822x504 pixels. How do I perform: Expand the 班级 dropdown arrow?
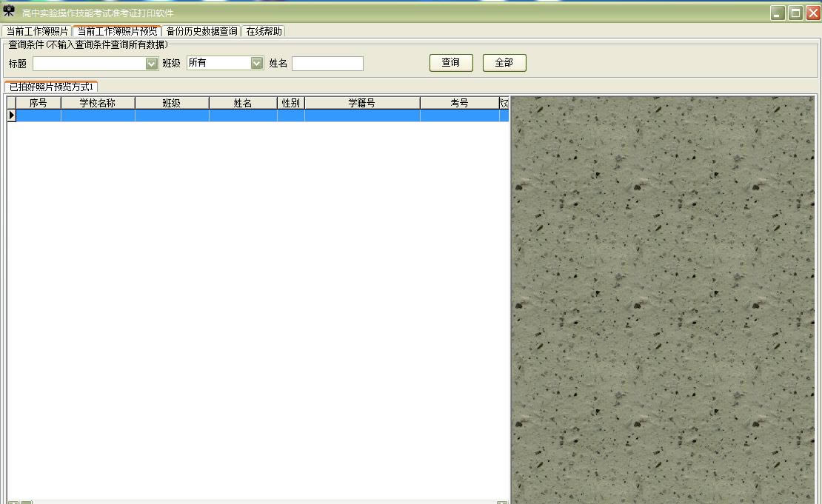tap(256, 64)
